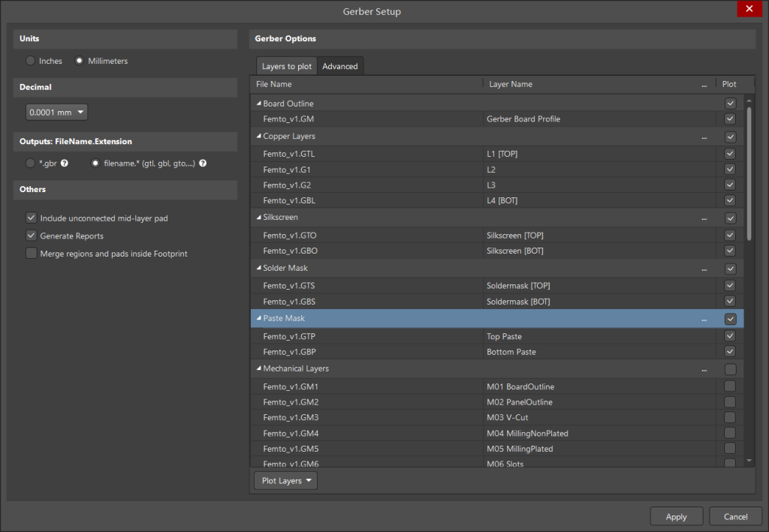
Task: Collapse the Copper Layers group
Action: tap(258, 136)
